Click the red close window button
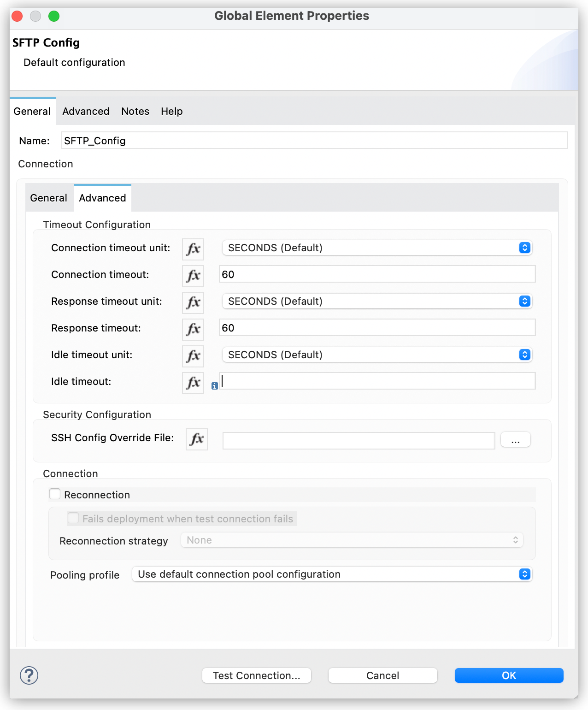Image resolution: width=588 pixels, height=710 pixels. [17, 16]
